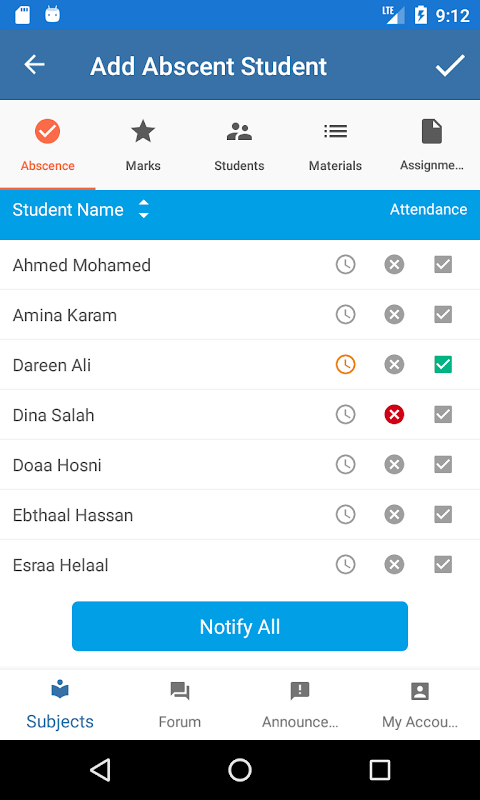Viewport: 480px width, 800px height.
Task: Check Ahmed Mohamed's present checkbox
Action: click(x=443, y=265)
